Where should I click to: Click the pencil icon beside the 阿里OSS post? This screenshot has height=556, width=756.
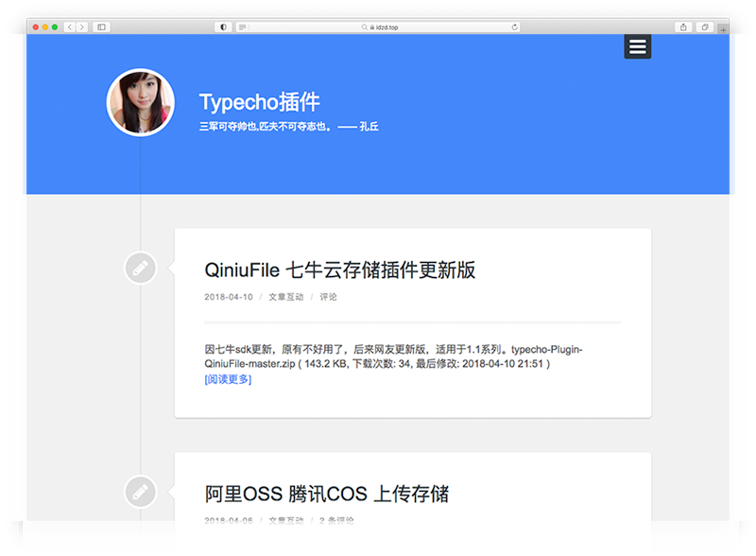pyautogui.click(x=140, y=492)
